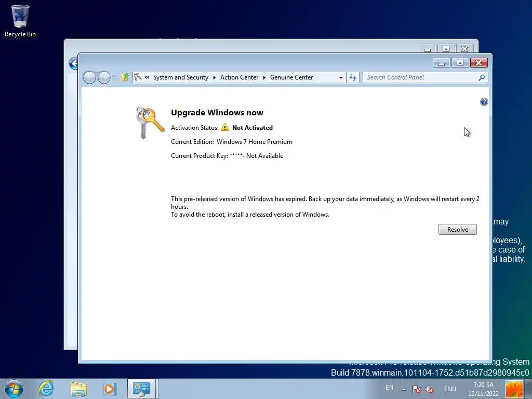The width and height of the screenshot is (532, 399).
Task: Click '*****- Not Available' product key text
Action: click(256, 156)
